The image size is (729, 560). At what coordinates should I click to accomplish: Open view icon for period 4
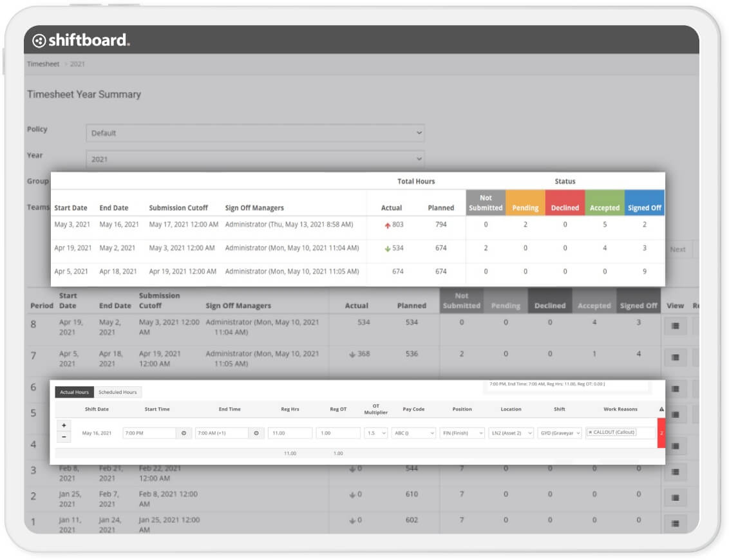pyautogui.click(x=676, y=446)
